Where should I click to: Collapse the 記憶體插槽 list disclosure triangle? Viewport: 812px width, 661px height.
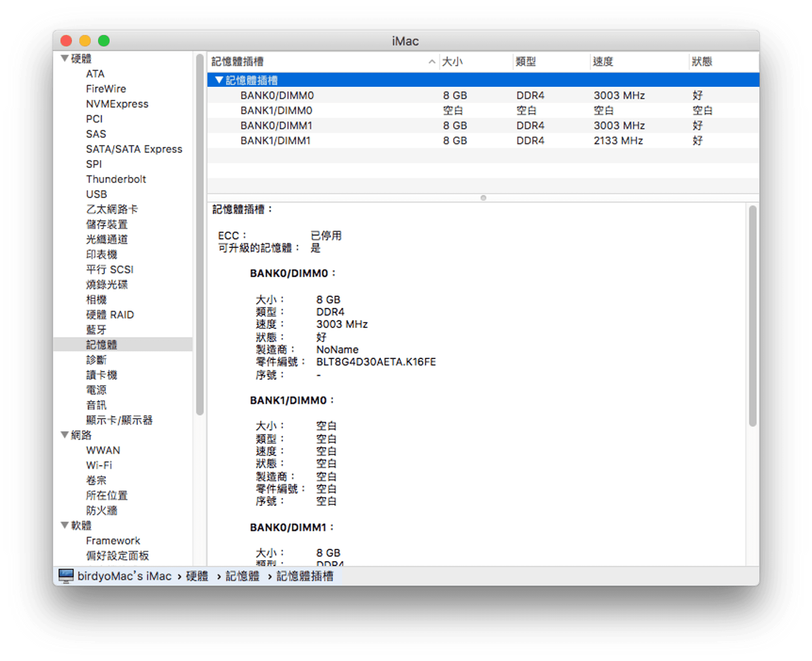[219, 80]
